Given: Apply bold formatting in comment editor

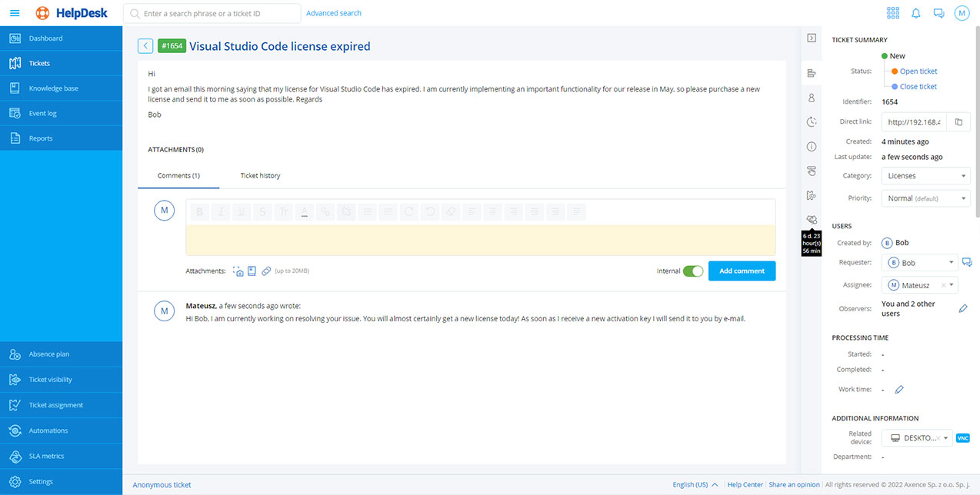Looking at the screenshot, I should 200,211.
